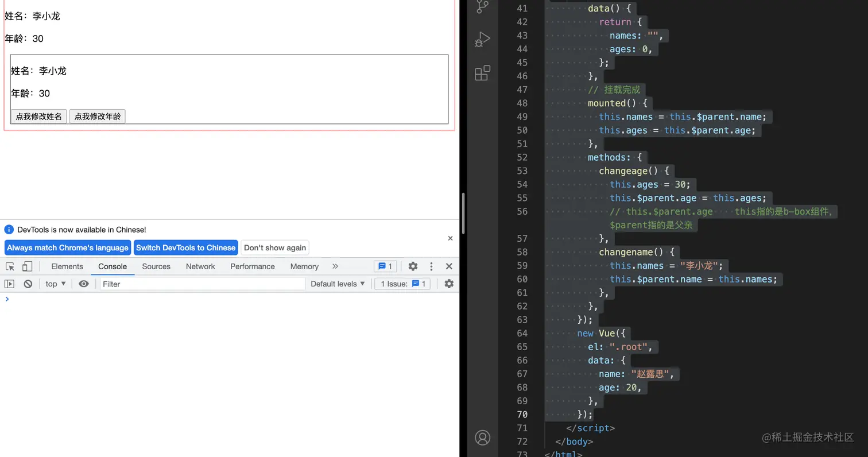Switch to the Performance tab

[253, 266]
